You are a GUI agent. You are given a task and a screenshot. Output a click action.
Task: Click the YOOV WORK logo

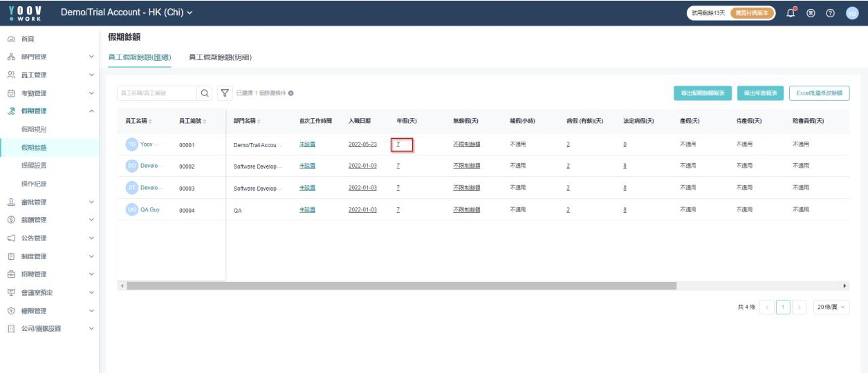click(x=25, y=12)
